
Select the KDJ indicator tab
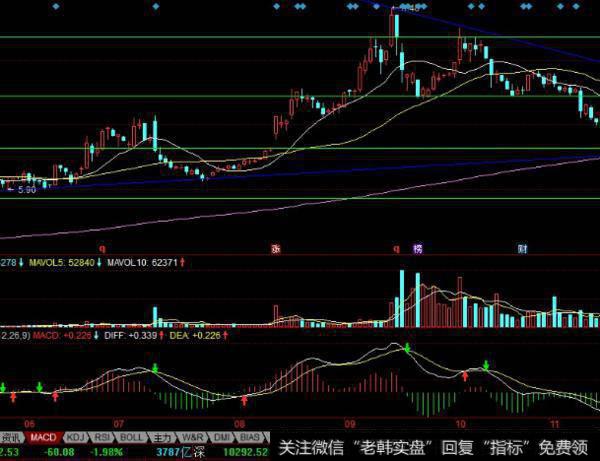tap(75, 438)
